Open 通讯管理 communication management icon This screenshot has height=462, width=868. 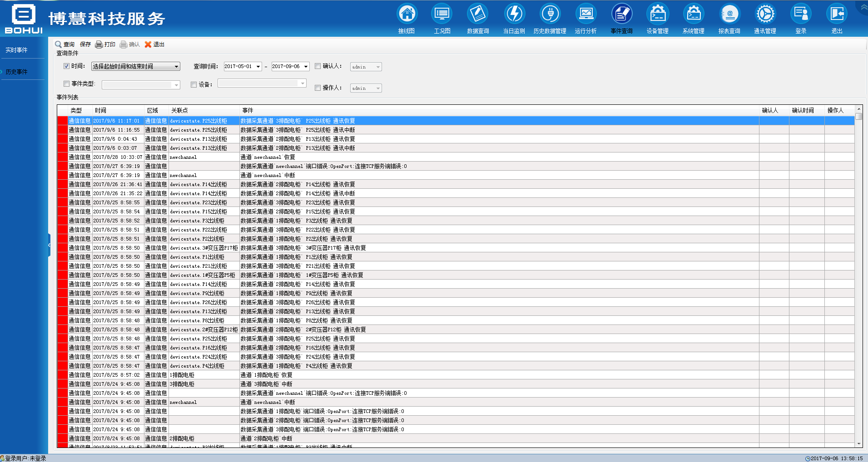pos(765,15)
